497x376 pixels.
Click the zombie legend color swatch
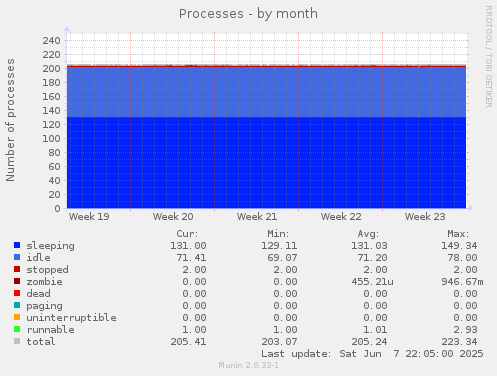(x=17, y=281)
